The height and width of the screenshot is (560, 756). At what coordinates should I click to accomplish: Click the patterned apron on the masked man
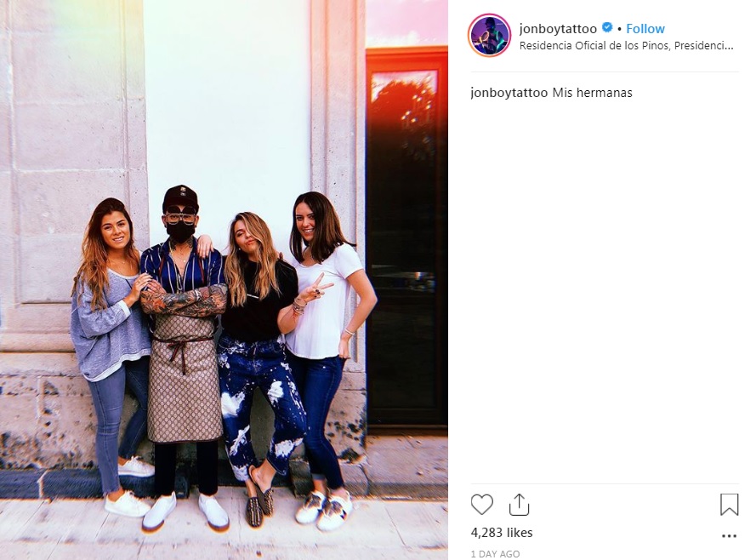click(183, 376)
